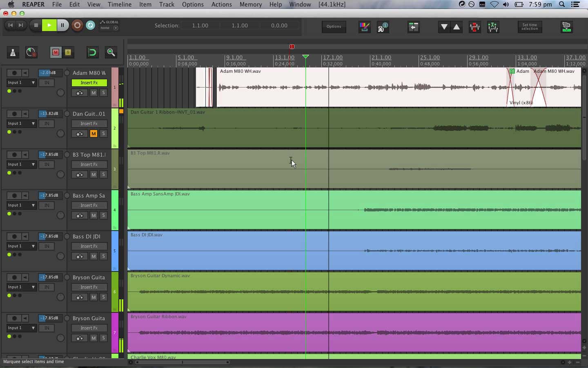Click the theme color adjuster toolbar icon
Image resolution: width=588 pixels, height=368 pixels.
[x=364, y=27]
